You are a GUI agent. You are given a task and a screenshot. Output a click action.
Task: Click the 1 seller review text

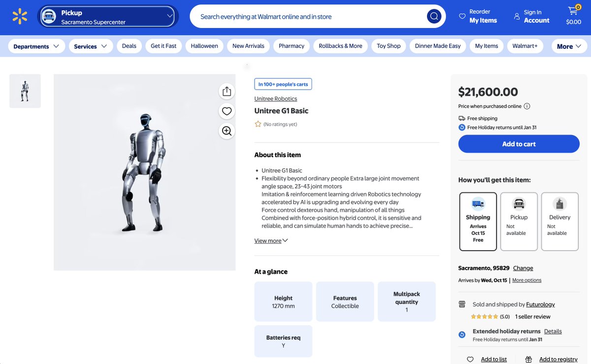[x=533, y=317]
